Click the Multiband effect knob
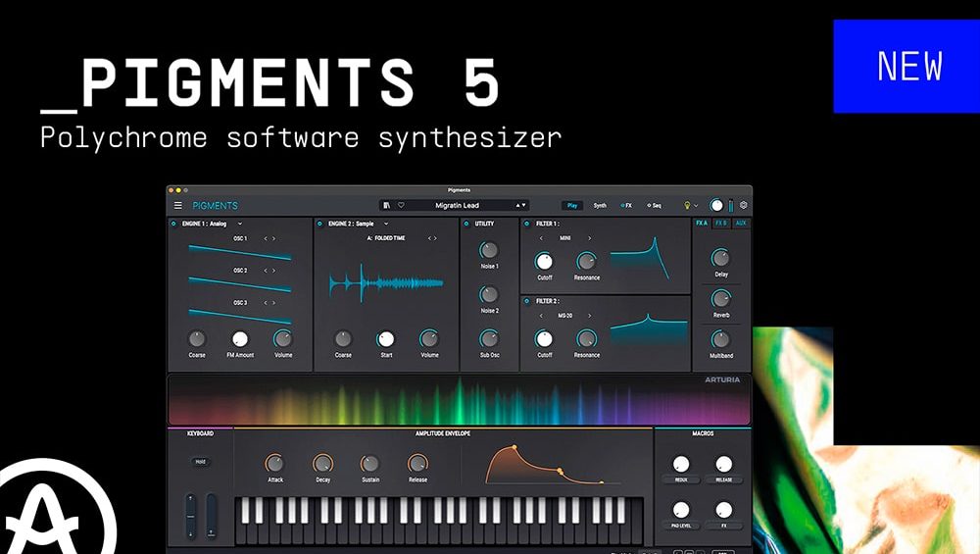This screenshot has width=980, height=554. point(720,339)
